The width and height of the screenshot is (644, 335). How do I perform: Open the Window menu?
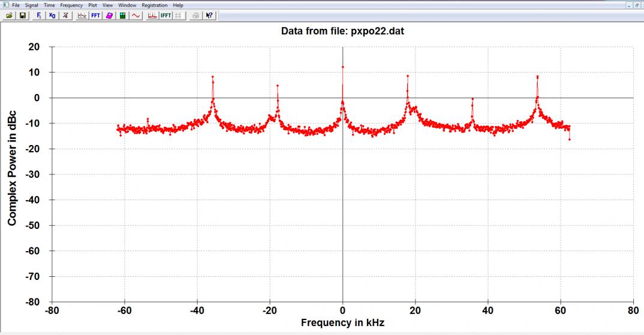tap(127, 5)
